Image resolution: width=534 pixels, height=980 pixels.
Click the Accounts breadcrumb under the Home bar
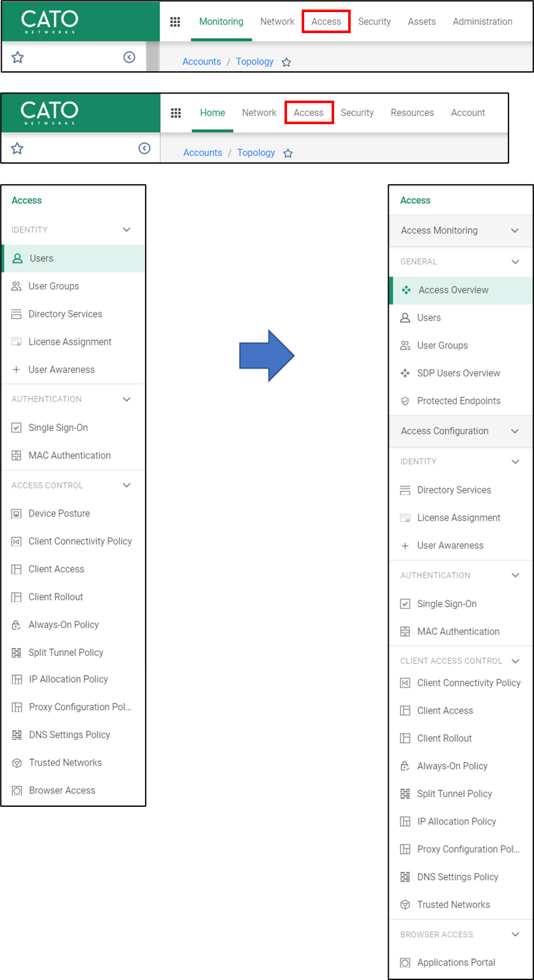[x=203, y=153]
